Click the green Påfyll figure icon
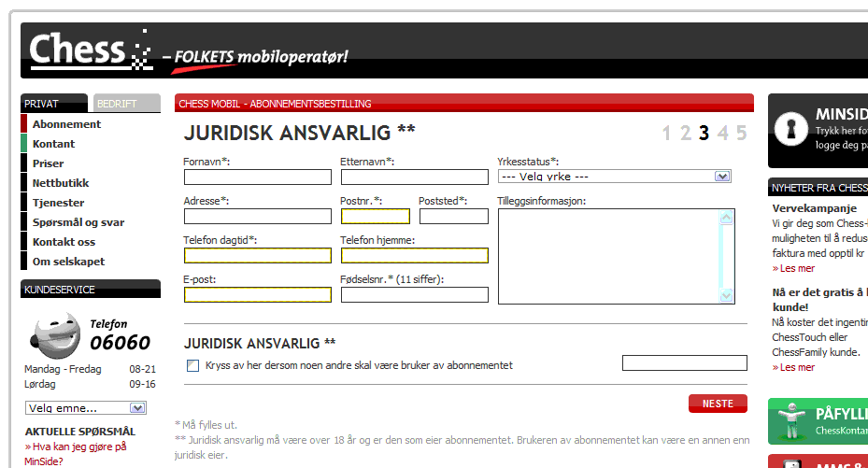The image size is (868, 468). 791,421
